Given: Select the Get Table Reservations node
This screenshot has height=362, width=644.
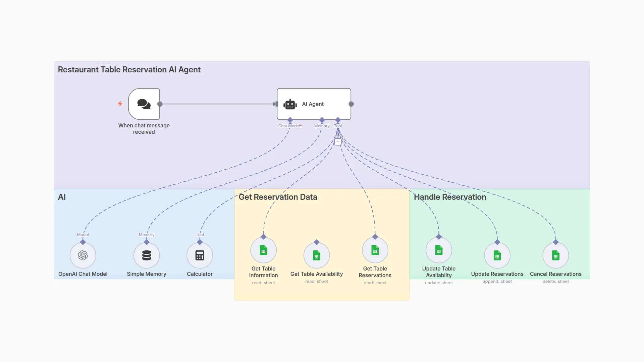Looking at the screenshot, I should (x=375, y=250).
